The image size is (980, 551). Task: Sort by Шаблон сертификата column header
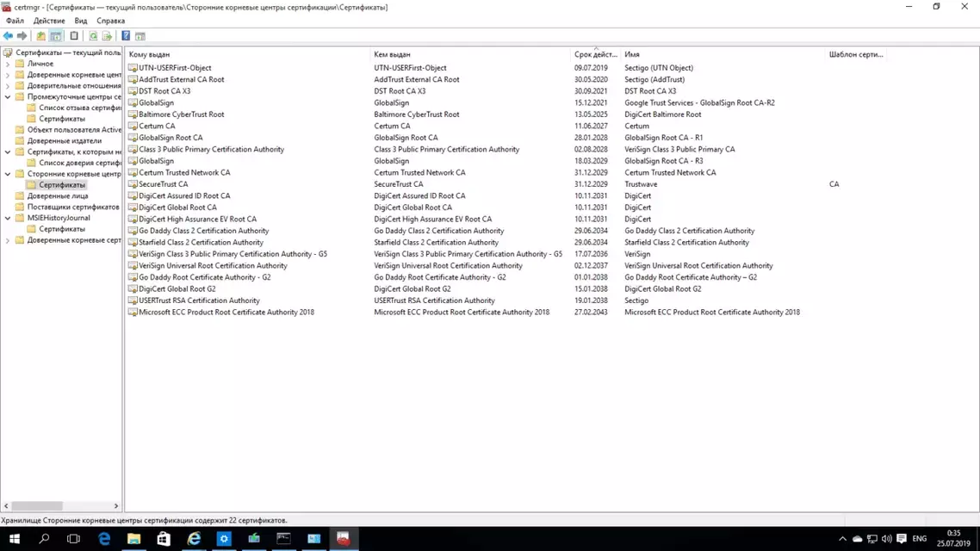[x=856, y=54]
